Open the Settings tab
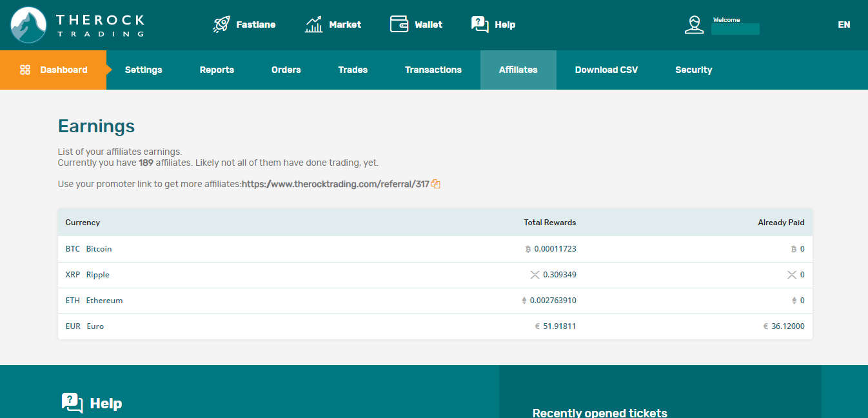This screenshot has width=868, height=418. tap(143, 70)
